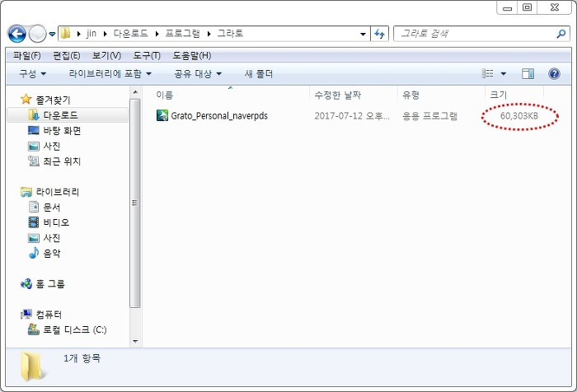
Task: Open 음악 library
Action: pyautogui.click(x=52, y=253)
